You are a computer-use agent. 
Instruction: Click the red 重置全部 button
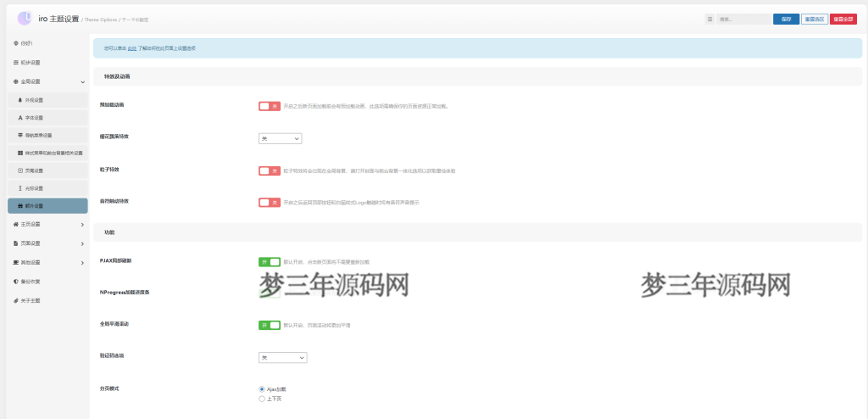click(x=843, y=19)
